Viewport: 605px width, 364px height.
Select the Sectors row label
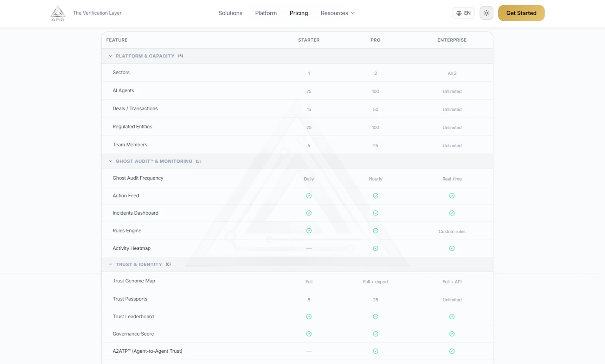click(x=121, y=73)
